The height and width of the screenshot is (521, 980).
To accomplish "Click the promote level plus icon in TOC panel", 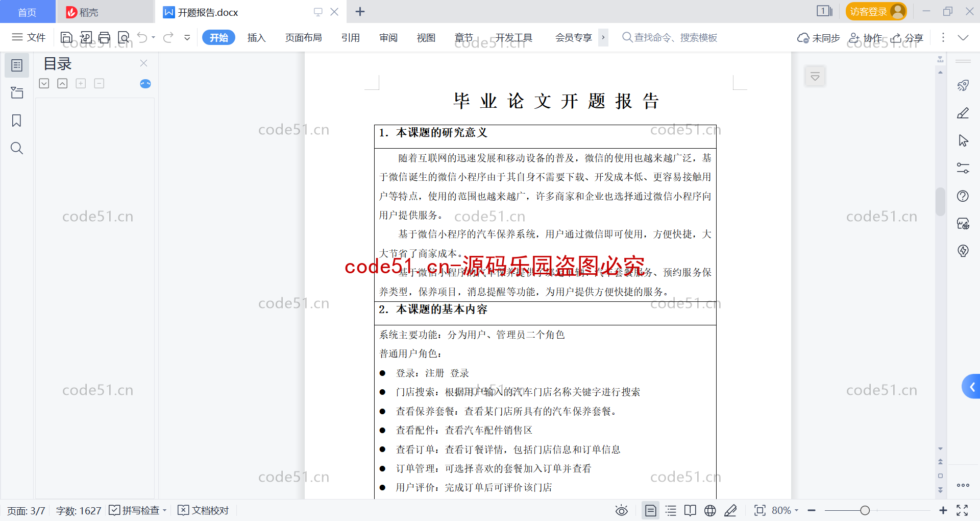I will tap(81, 83).
